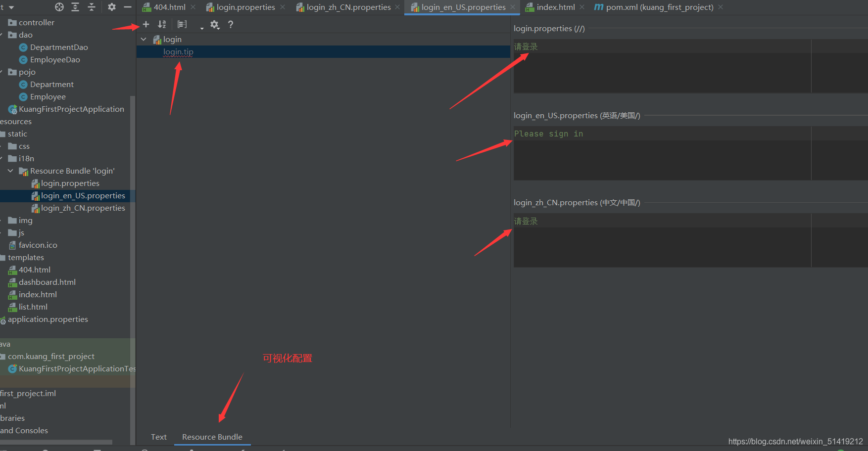Click the Collapse All icon in Project panel
The height and width of the screenshot is (451, 868).
point(92,7)
